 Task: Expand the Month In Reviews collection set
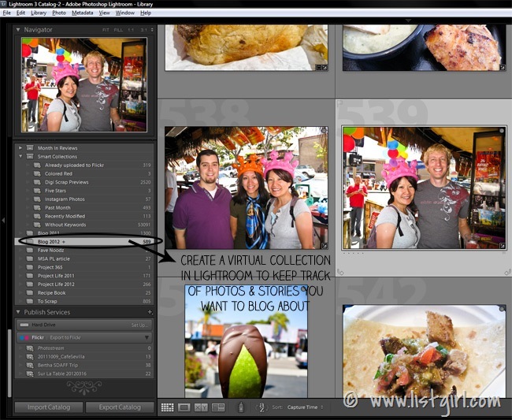click(20, 148)
